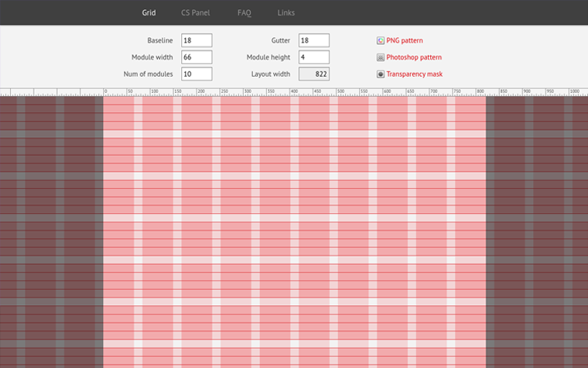
Task: Click the ruler at the 800 mark
Action: (x=479, y=92)
